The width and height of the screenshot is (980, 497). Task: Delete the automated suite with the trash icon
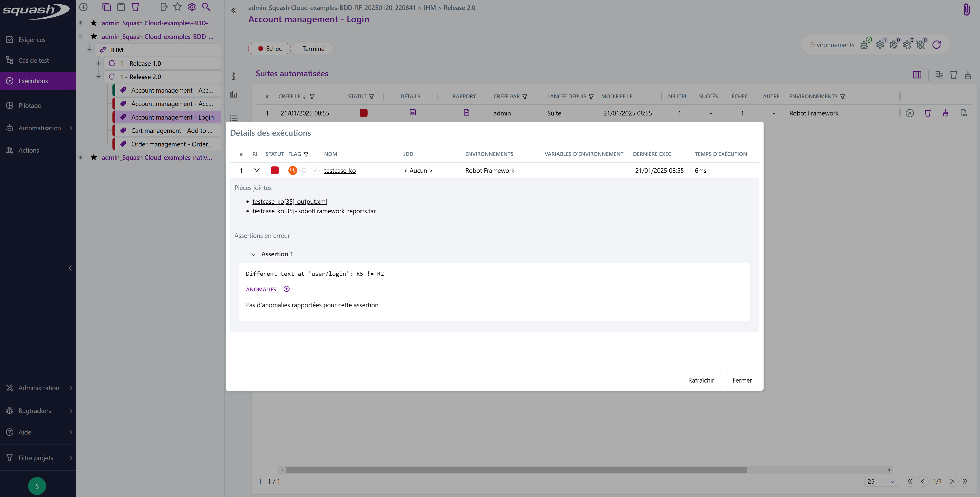928,113
